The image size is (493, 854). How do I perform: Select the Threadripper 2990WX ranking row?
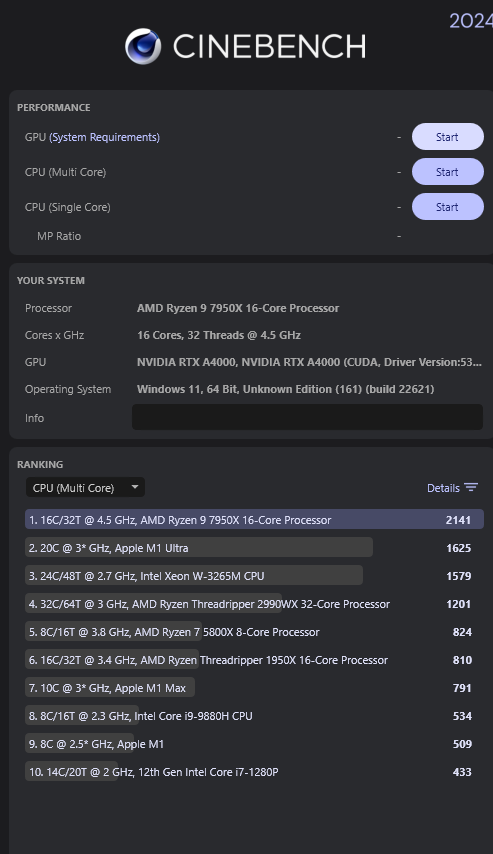click(254, 603)
